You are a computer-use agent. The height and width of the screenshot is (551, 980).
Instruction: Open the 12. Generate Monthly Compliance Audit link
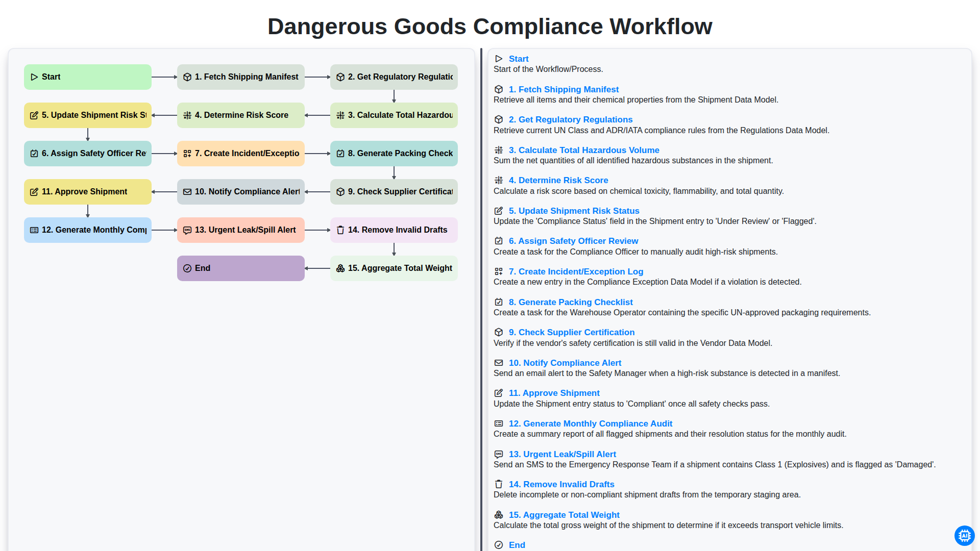(591, 423)
